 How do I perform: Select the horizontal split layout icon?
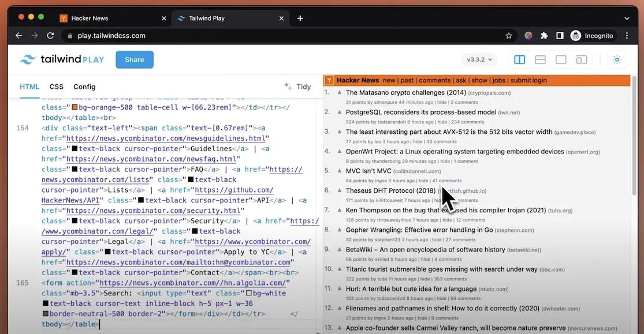[540, 60]
